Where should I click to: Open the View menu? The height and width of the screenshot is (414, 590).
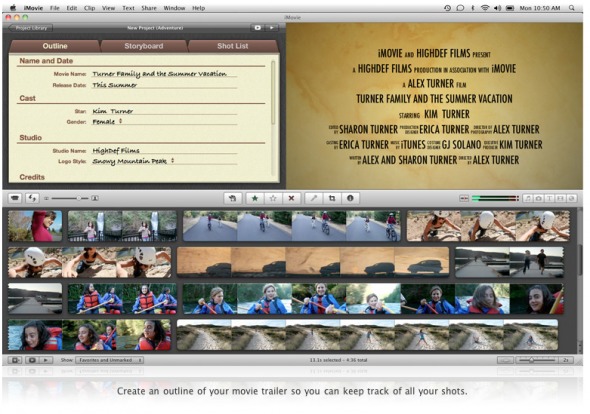[x=108, y=8]
